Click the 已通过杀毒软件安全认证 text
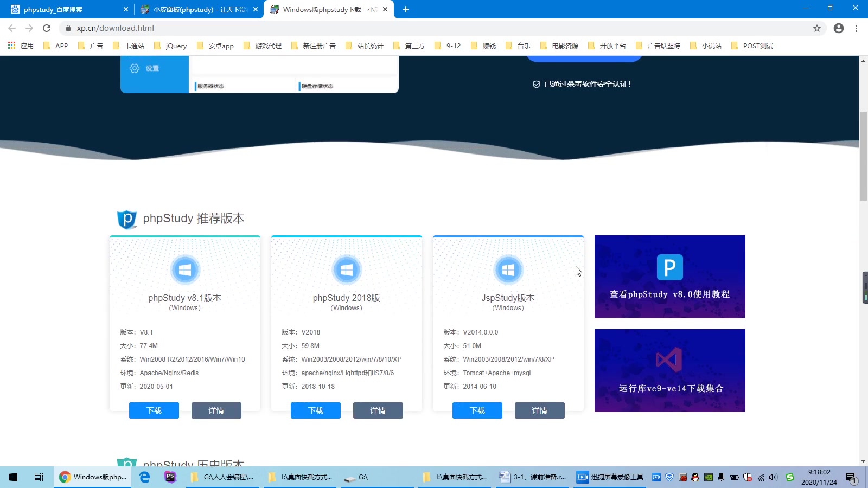The height and width of the screenshot is (488, 868). pyautogui.click(x=588, y=84)
